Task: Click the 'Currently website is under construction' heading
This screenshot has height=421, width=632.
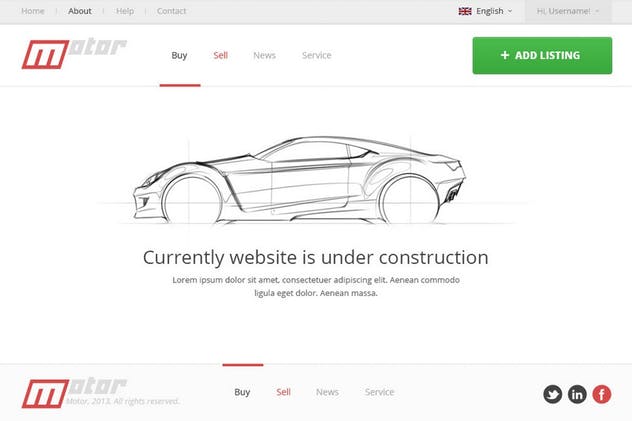Action: pos(316,257)
